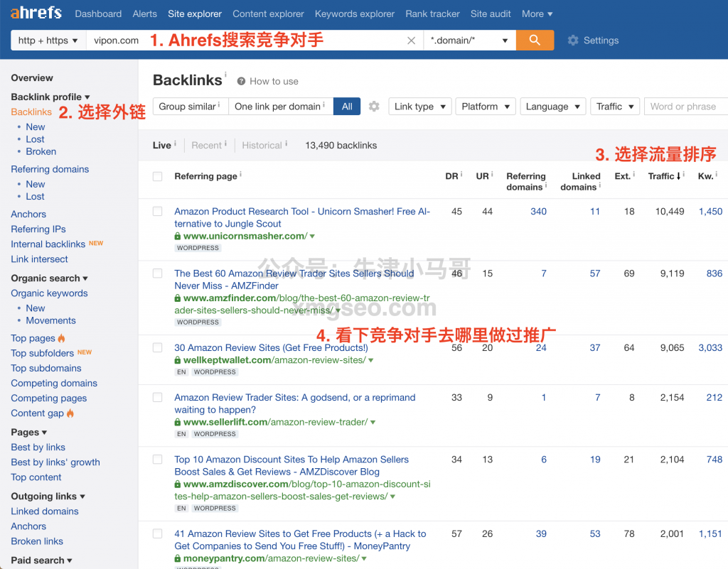Switch to the Recent backlinks tab
The height and width of the screenshot is (569, 728).
[x=207, y=145]
